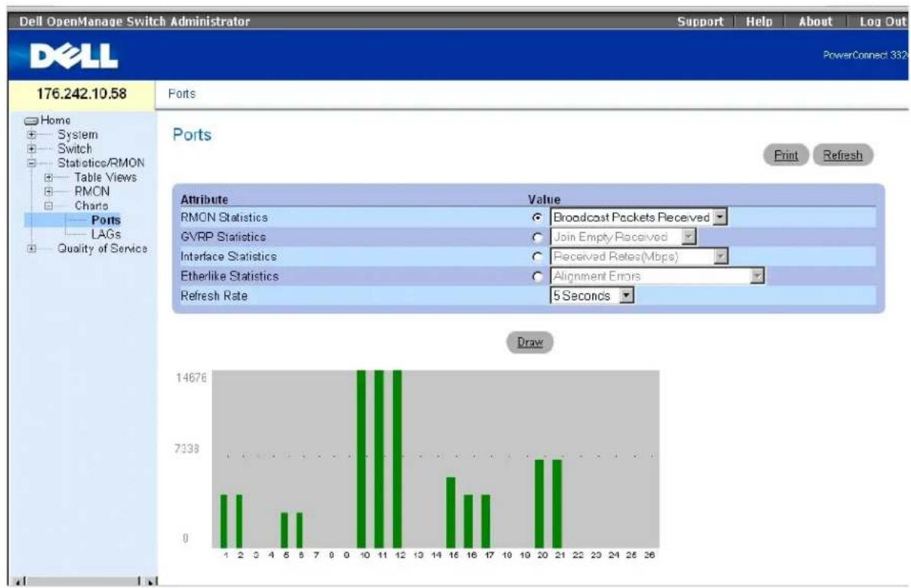Select Ports under Charts

pos(106,220)
